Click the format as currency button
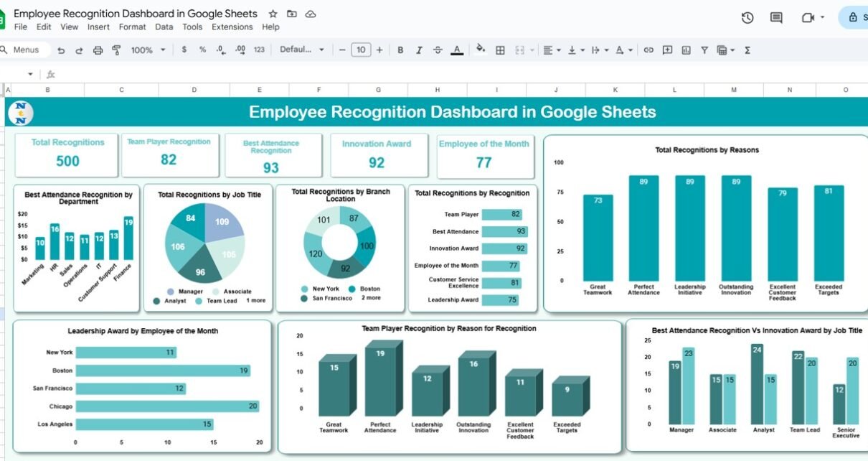Image resolution: width=868 pixels, height=461 pixels. point(184,50)
